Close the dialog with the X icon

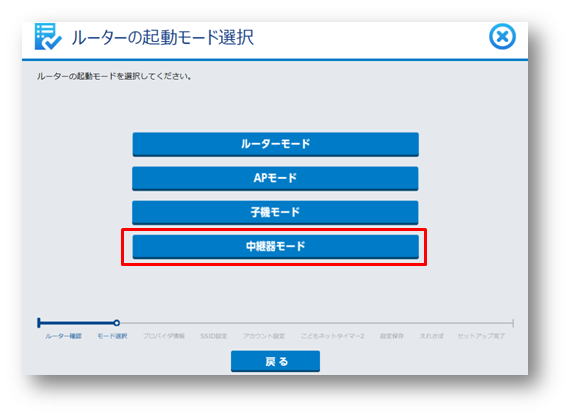[x=502, y=36]
